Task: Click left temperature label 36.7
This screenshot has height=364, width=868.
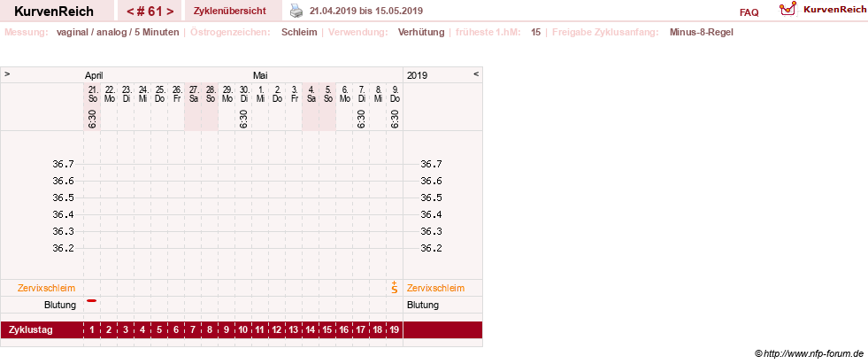Action: pos(63,164)
